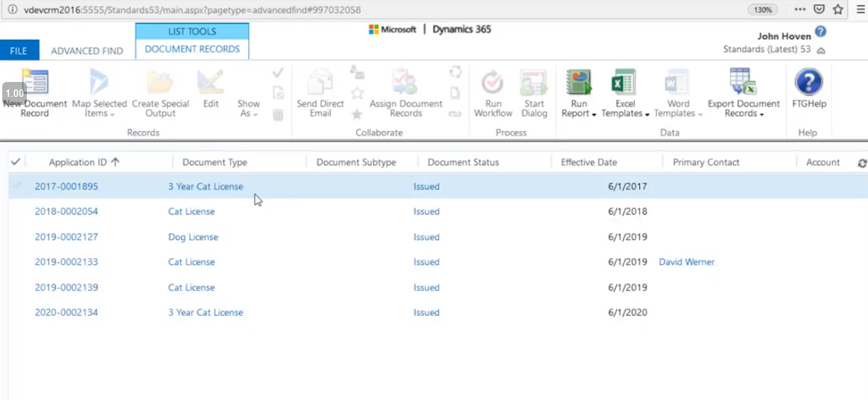Open the David Werner contact link
Viewport: 868px width, 400px height.
(686, 262)
